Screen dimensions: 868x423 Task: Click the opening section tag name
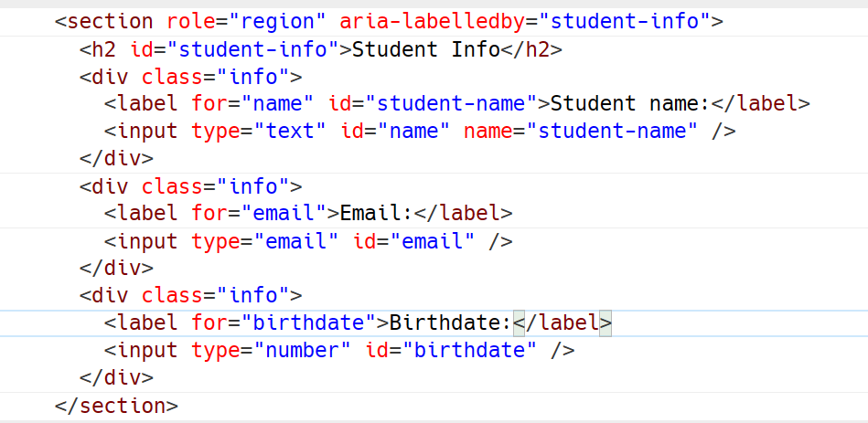click(110, 22)
